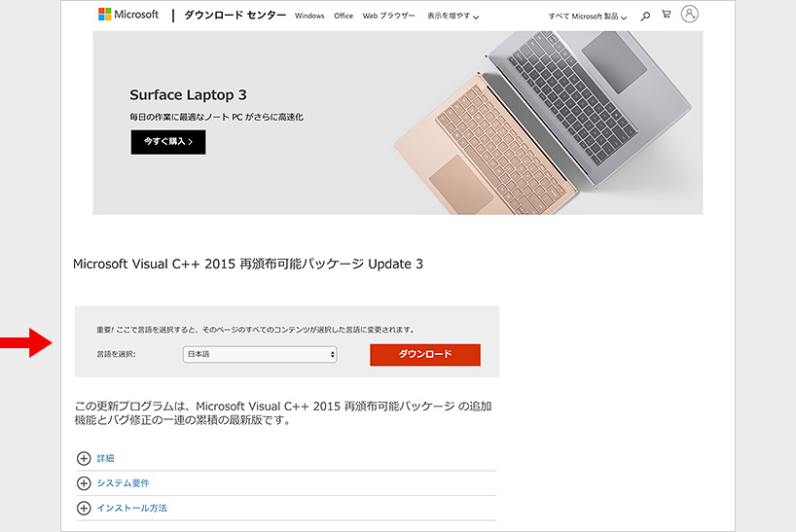The image size is (796, 532).
Task: Open the 日本語 language select dropdown
Action: click(x=260, y=354)
